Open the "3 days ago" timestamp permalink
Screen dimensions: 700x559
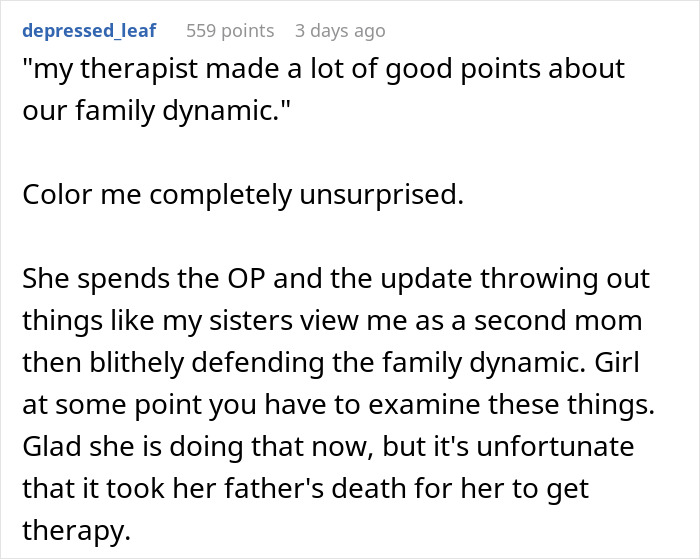click(340, 31)
